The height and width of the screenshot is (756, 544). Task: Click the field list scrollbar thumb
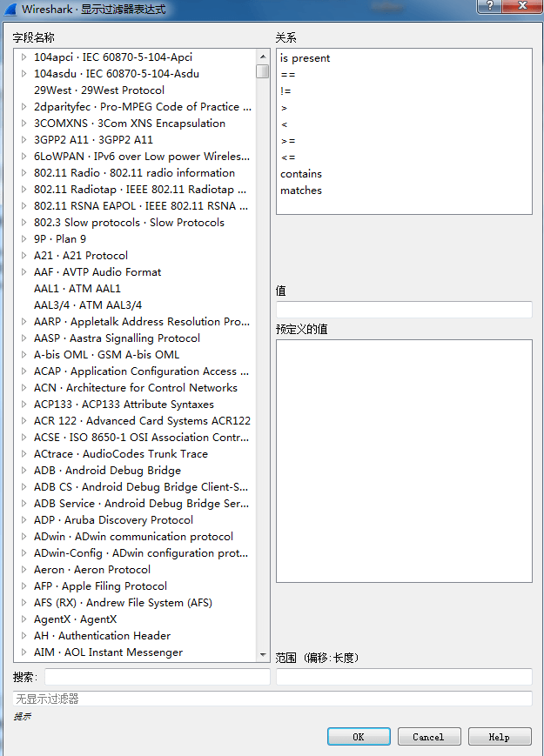coord(263,71)
